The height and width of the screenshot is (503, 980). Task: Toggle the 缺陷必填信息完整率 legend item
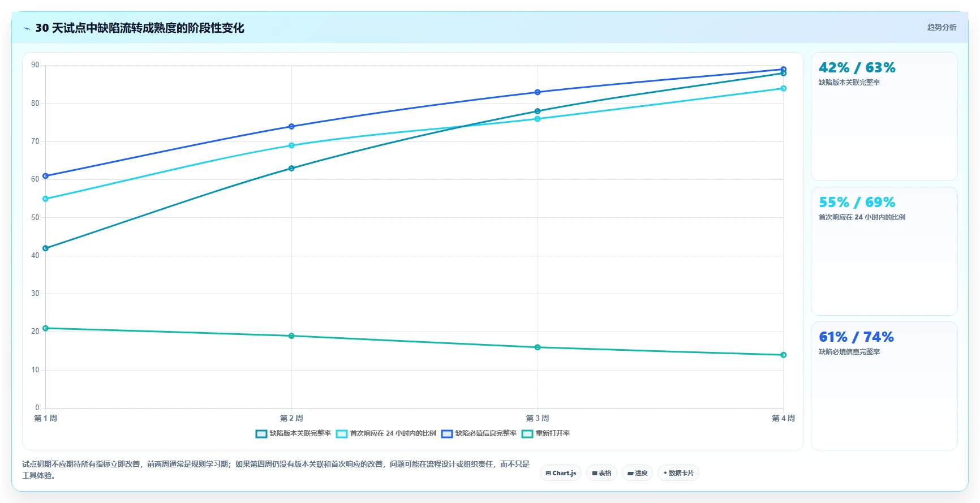click(479, 433)
